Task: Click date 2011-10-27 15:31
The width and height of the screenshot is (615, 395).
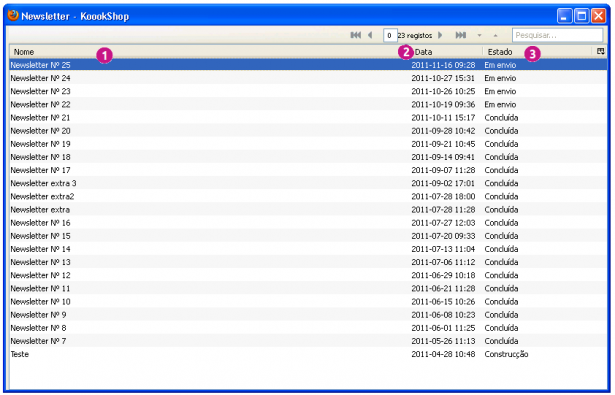Action: click(x=443, y=78)
